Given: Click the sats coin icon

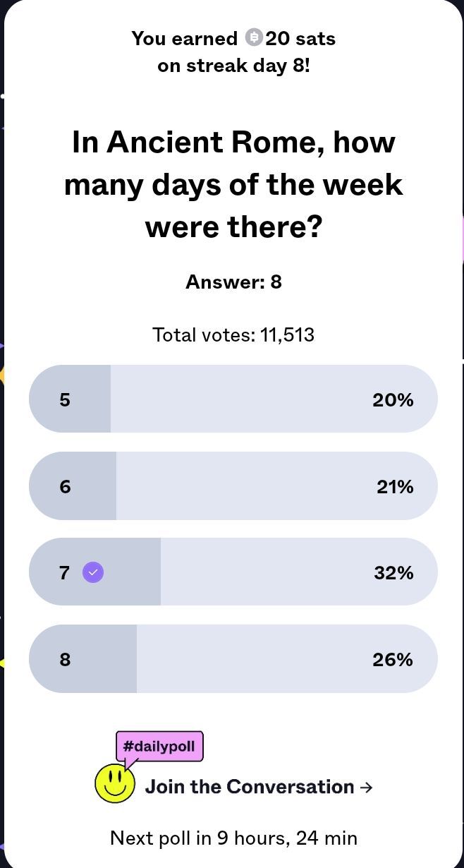Looking at the screenshot, I should pyautogui.click(x=254, y=37).
